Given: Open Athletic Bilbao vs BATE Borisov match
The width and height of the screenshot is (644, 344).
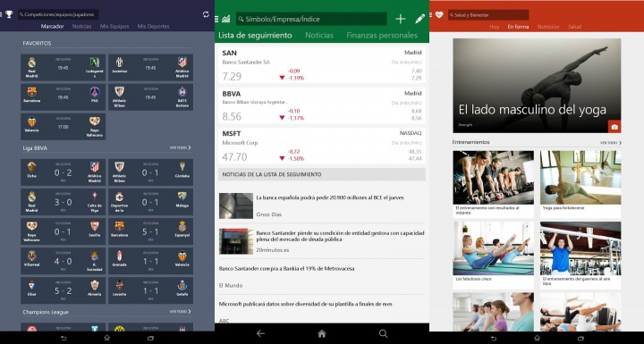Looking at the screenshot, I should tap(151, 97).
